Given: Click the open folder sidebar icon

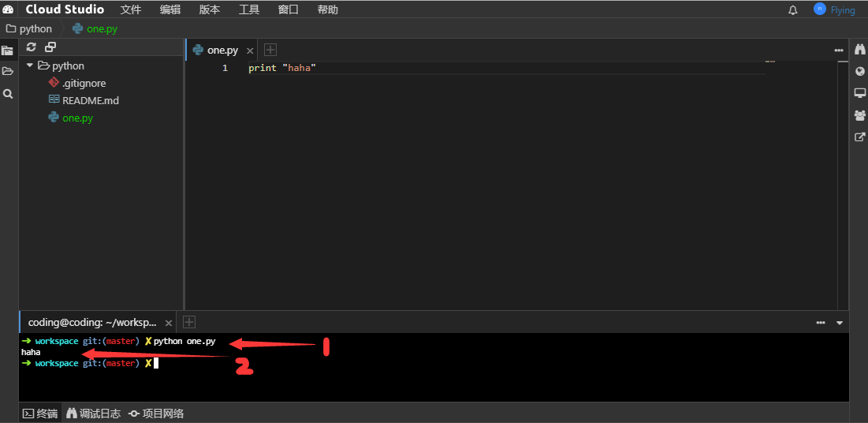Looking at the screenshot, I should coord(8,71).
